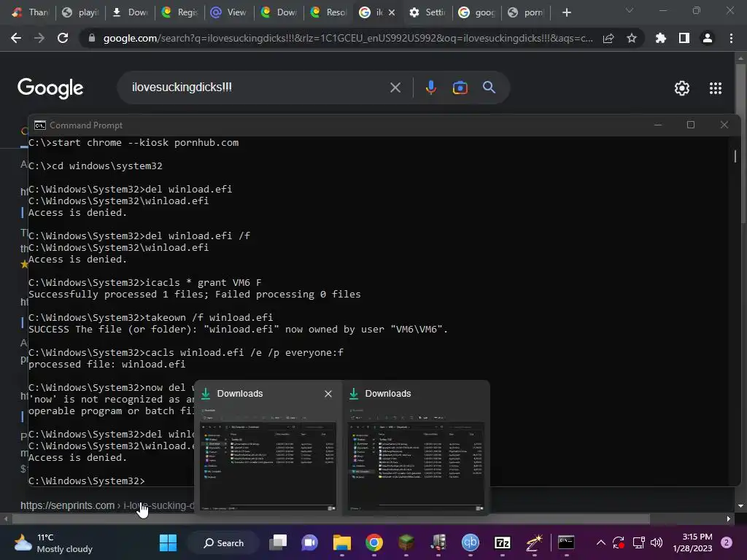Switch to Chrome via its taskbar icon
The height and width of the screenshot is (560, 747).
[374, 542]
